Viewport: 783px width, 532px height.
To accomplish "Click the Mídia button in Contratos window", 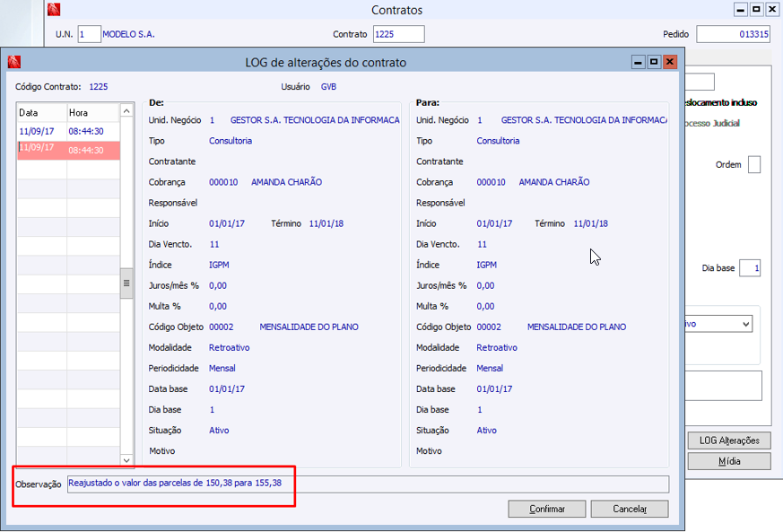I will point(729,461).
